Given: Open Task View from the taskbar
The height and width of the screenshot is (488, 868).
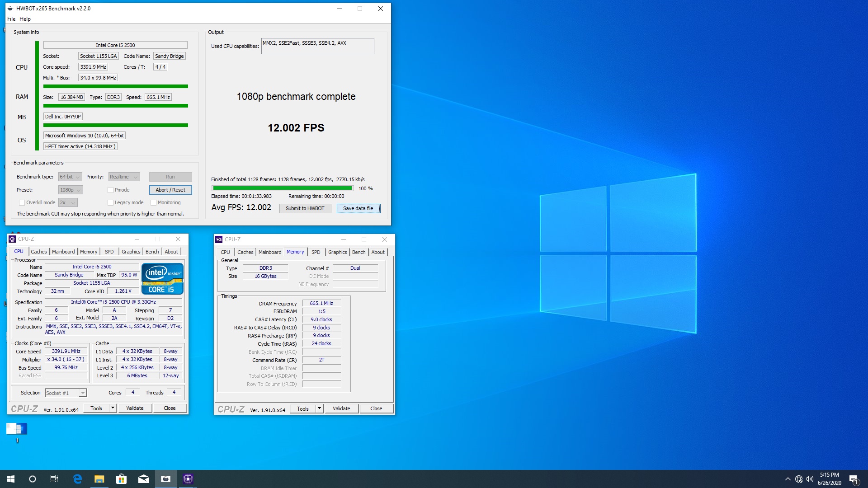Looking at the screenshot, I should pos(54,479).
